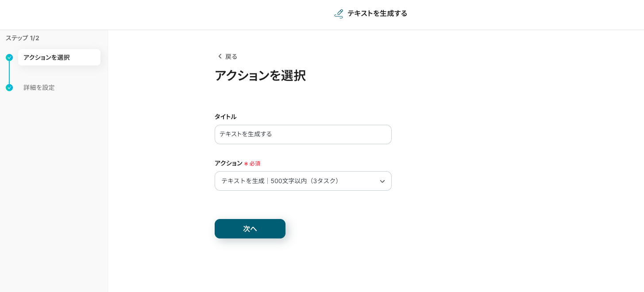Click the header title テキストを生成する
The image size is (644, 292).
[x=377, y=14]
